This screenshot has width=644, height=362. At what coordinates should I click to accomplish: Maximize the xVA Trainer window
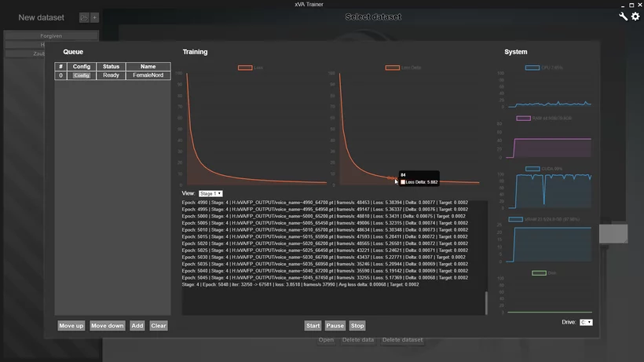coord(631,5)
